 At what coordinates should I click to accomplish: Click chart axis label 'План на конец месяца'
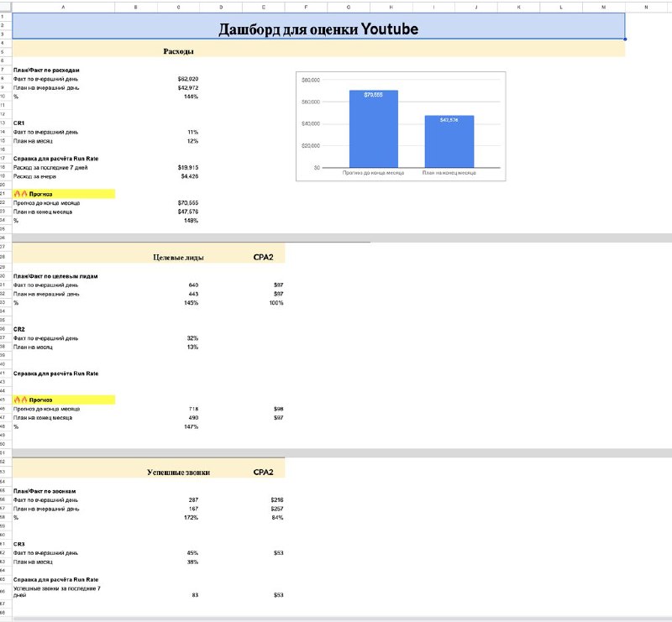click(449, 173)
